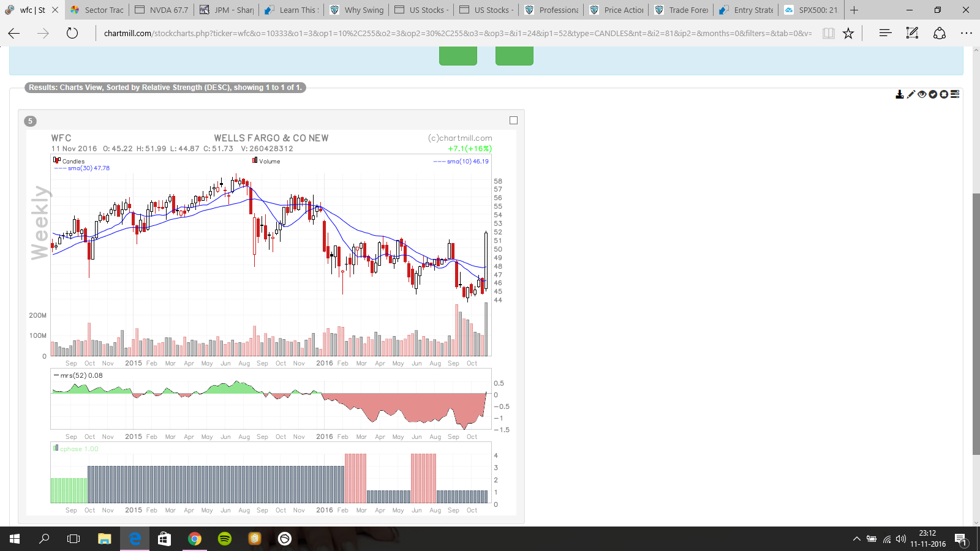Click the vertical page scrollbar thumb
Image resolution: width=980 pixels, height=551 pixels.
pyautogui.click(x=976, y=323)
